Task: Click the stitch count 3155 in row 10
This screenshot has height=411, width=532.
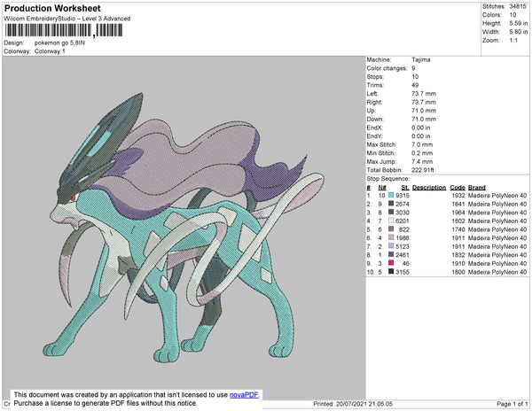Action: tap(403, 272)
